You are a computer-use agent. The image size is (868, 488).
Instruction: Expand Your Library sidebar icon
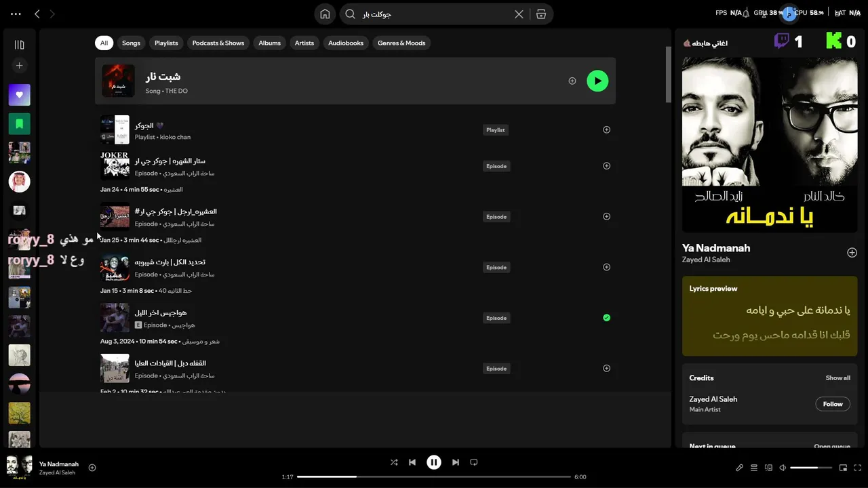pos(19,45)
